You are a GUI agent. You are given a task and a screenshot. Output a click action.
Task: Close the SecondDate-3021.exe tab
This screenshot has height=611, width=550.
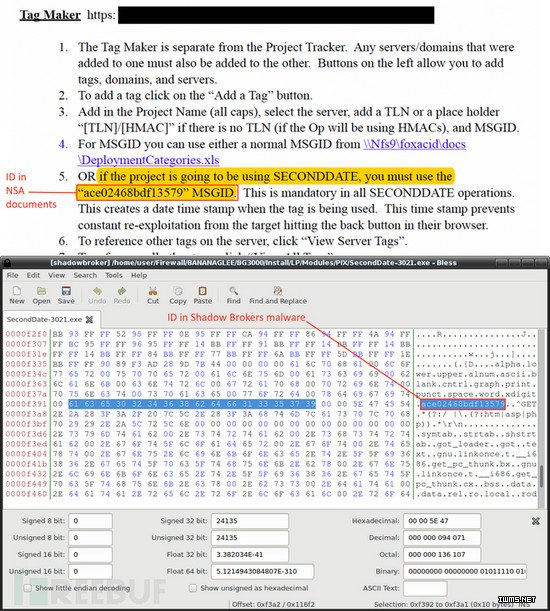pos(89,320)
